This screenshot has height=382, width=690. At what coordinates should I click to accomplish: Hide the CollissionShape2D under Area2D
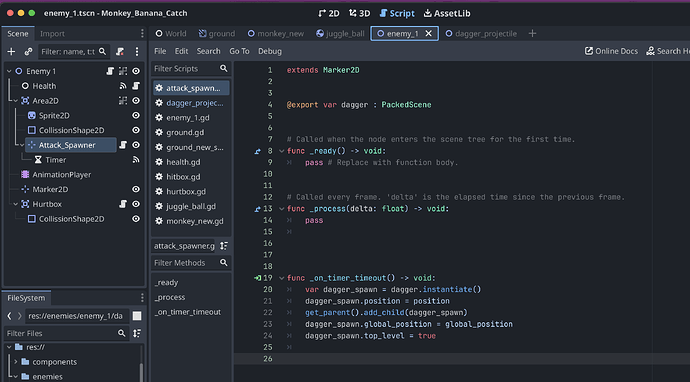(x=136, y=130)
